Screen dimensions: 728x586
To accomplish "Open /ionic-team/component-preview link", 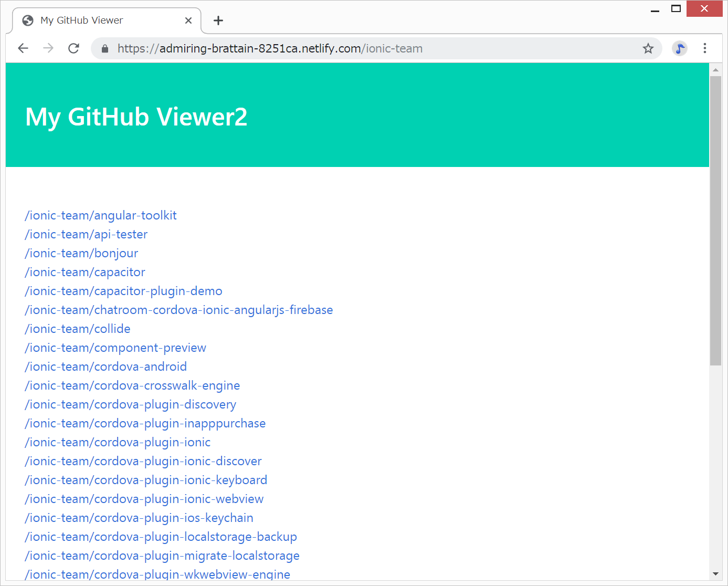I will [x=115, y=348].
